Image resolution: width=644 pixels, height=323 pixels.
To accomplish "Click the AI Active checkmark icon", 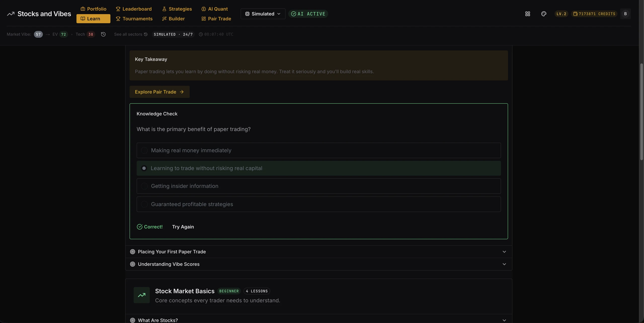I will pyautogui.click(x=293, y=14).
